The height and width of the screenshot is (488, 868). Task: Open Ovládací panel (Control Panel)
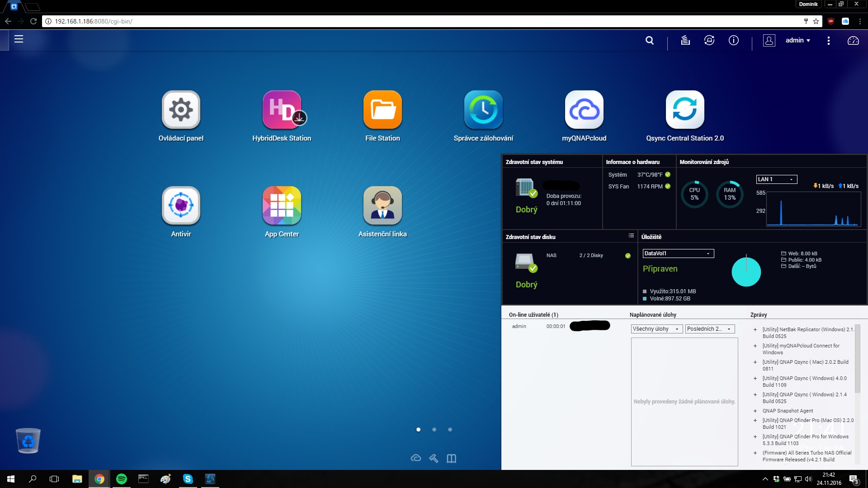point(181,110)
